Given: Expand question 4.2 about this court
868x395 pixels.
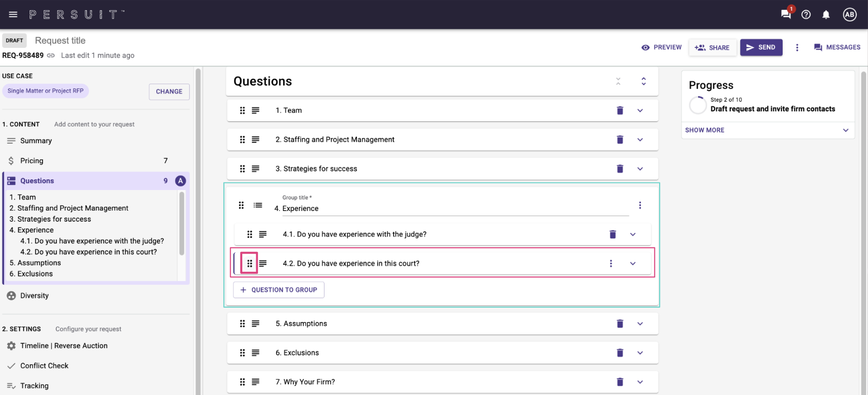Looking at the screenshot, I should click(633, 263).
